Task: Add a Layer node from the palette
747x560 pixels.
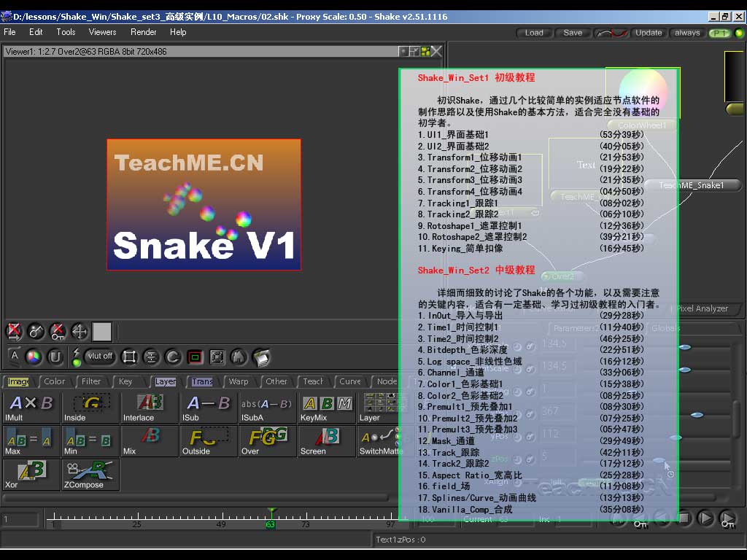Action: [379, 408]
